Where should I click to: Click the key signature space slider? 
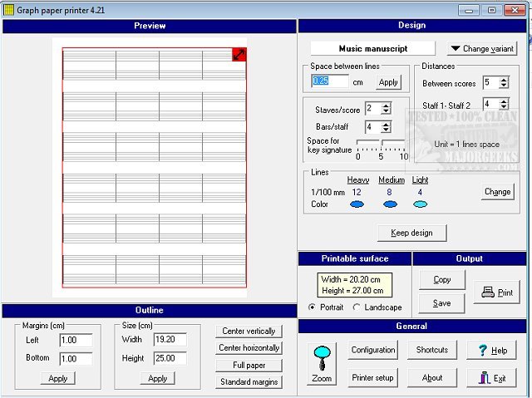coord(381,144)
